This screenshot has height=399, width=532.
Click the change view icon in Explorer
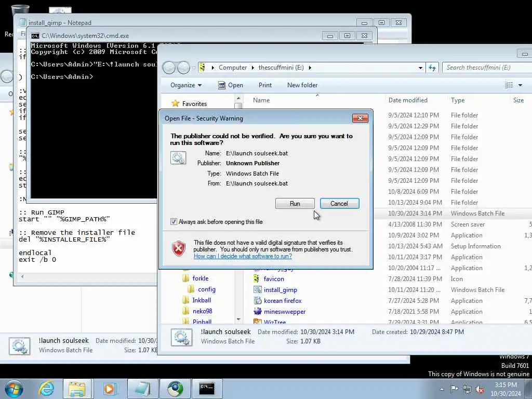(509, 85)
